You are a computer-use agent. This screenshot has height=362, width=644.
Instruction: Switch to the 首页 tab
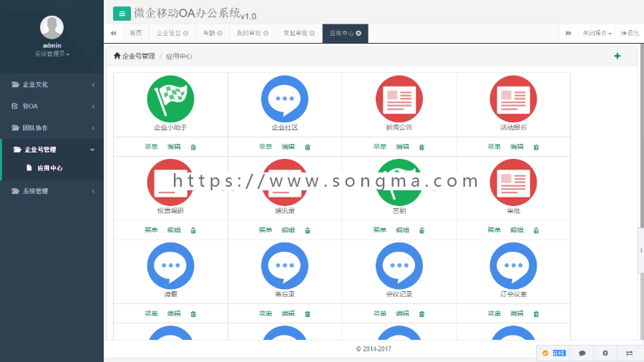pos(135,33)
